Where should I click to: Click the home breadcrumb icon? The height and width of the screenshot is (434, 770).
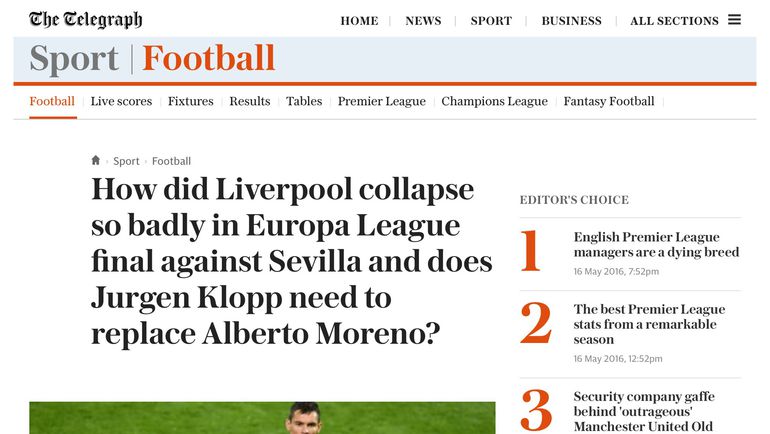(96, 160)
